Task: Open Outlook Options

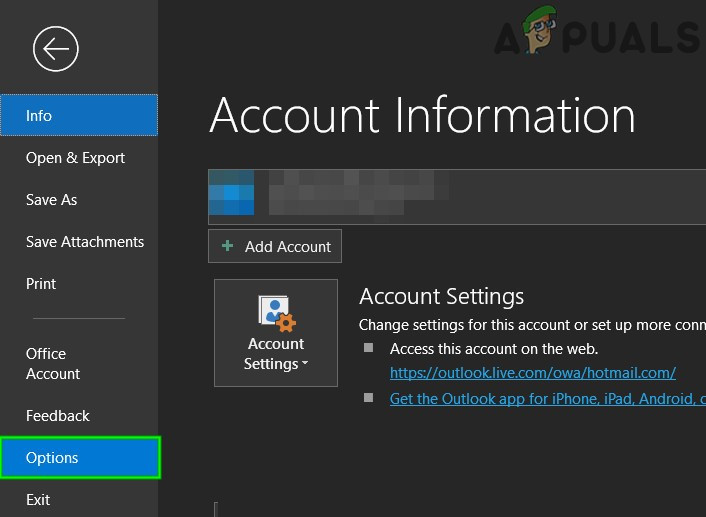Action: point(79,458)
